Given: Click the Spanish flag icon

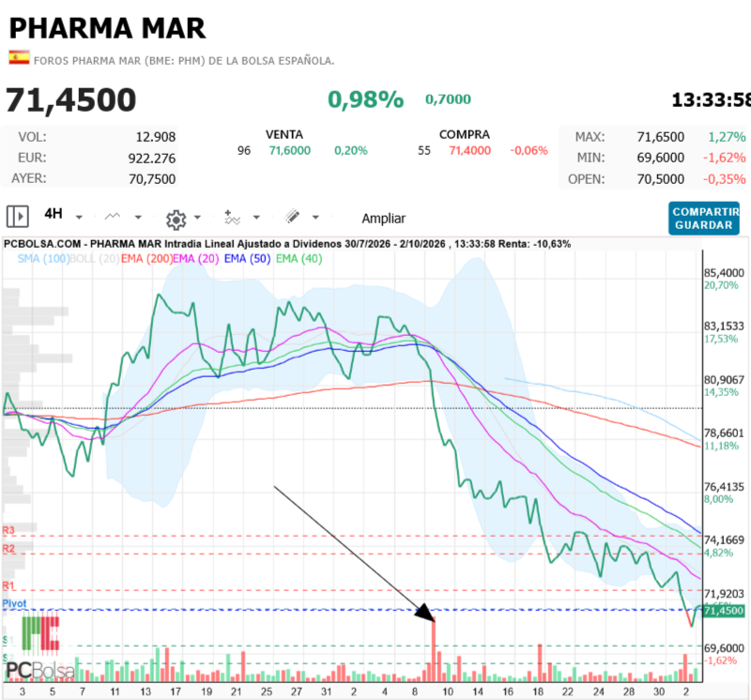Looking at the screenshot, I should click(x=19, y=57).
